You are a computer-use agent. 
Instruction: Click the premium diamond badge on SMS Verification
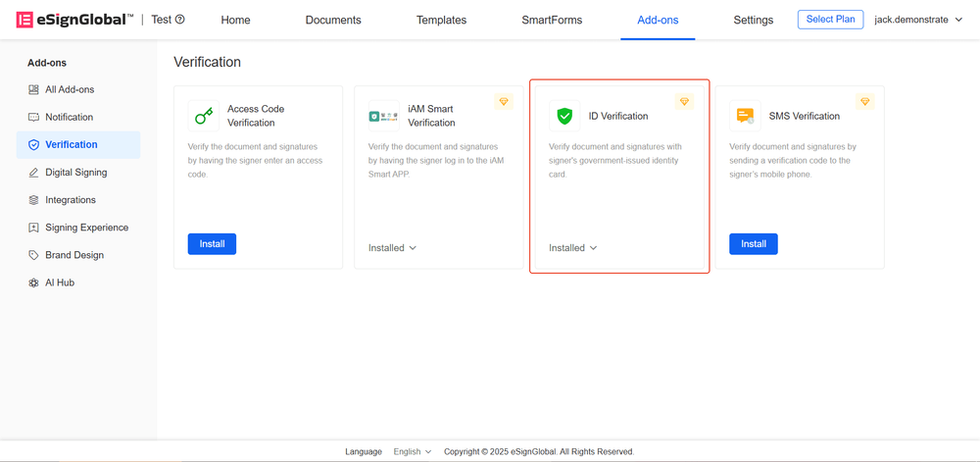864,102
